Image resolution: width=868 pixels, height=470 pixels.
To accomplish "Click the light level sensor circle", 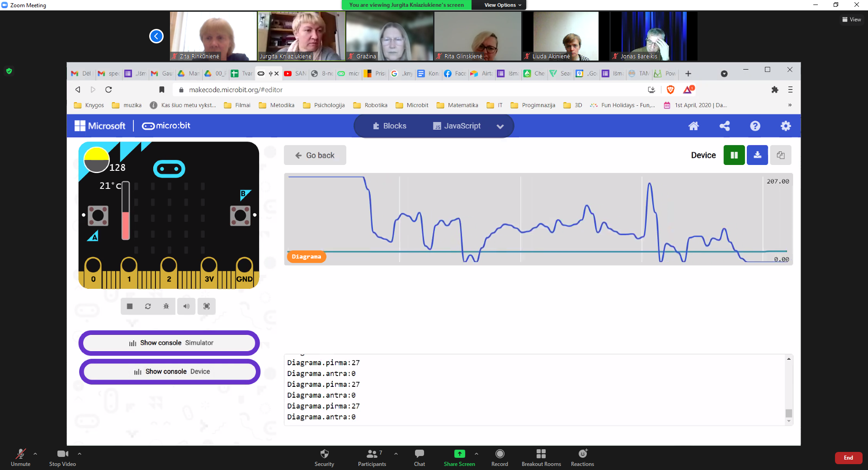I will coord(97,160).
